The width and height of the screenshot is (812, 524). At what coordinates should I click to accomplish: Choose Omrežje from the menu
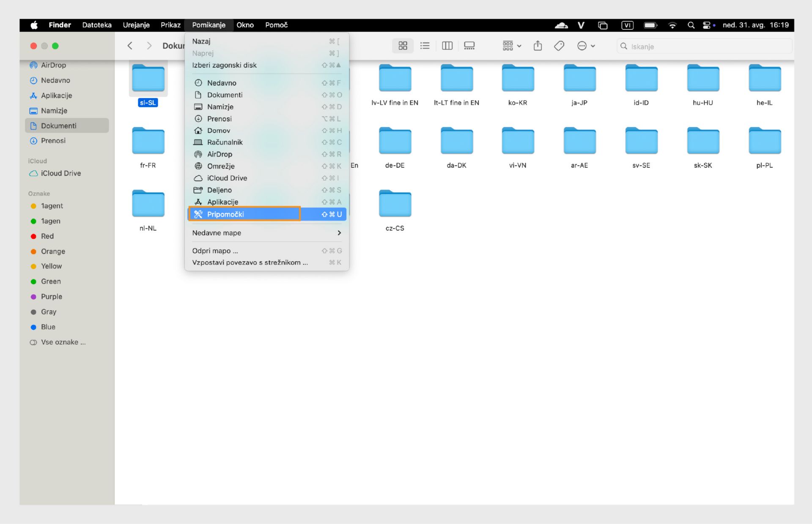tap(221, 166)
